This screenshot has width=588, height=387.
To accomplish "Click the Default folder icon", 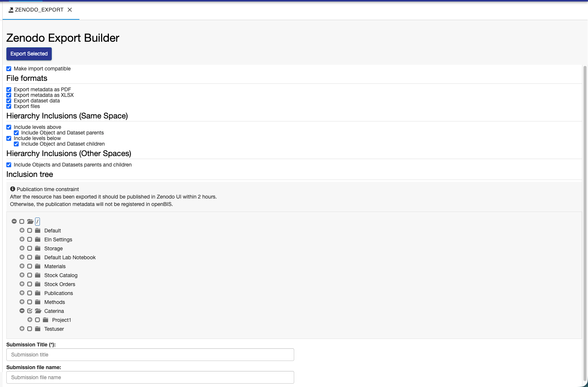I will tap(38, 230).
